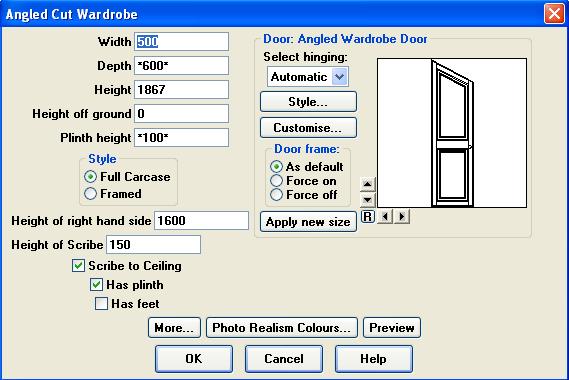Close the Angled Cut Wardrobe dialog
The image size is (569, 380).
554,14
